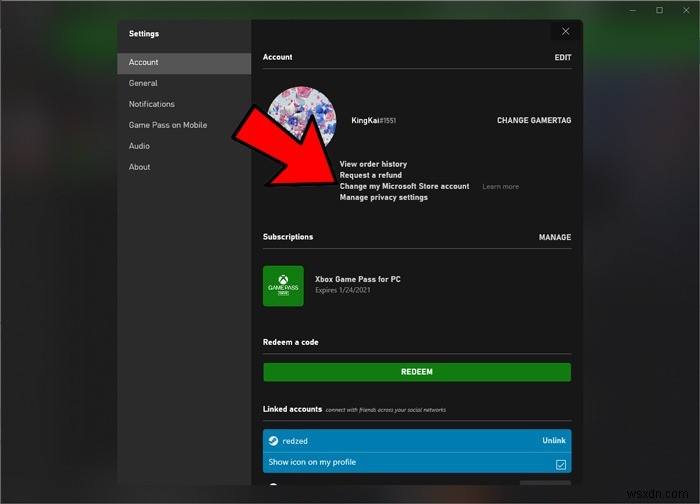Click the Steam icon beside redzed
The width and height of the screenshot is (700, 504).
[x=273, y=441]
